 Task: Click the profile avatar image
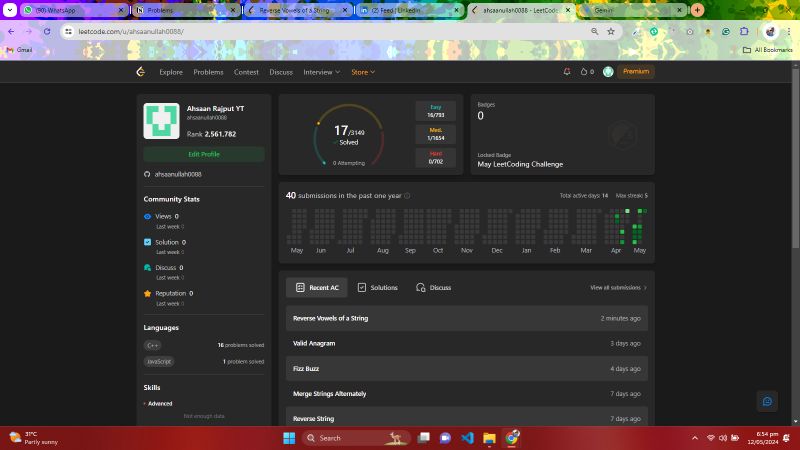tap(161, 121)
